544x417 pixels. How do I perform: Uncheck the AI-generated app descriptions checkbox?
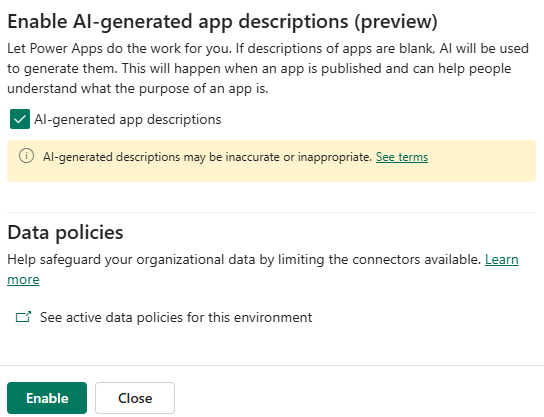click(x=20, y=119)
